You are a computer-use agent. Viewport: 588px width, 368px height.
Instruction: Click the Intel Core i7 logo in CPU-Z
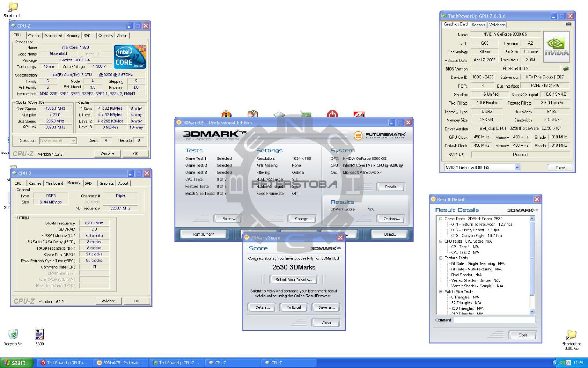point(130,57)
